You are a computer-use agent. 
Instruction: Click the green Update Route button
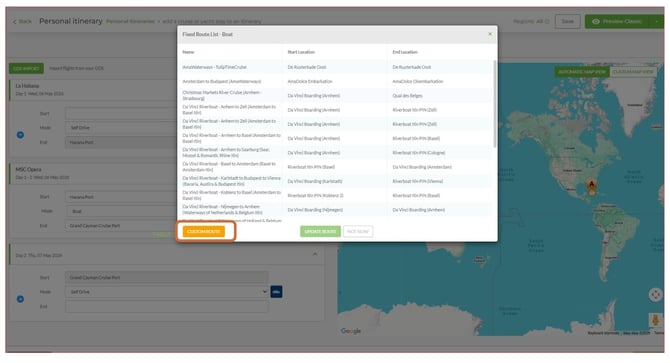(320, 231)
